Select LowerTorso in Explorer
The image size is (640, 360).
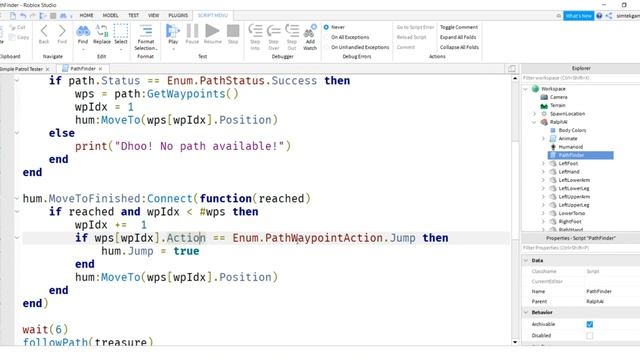[571, 213]
